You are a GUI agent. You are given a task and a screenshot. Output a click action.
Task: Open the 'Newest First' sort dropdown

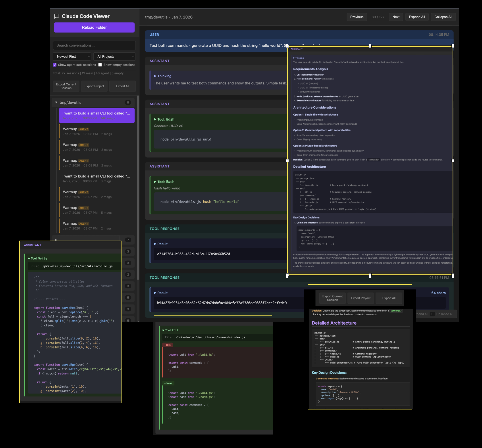pos(72,56)
